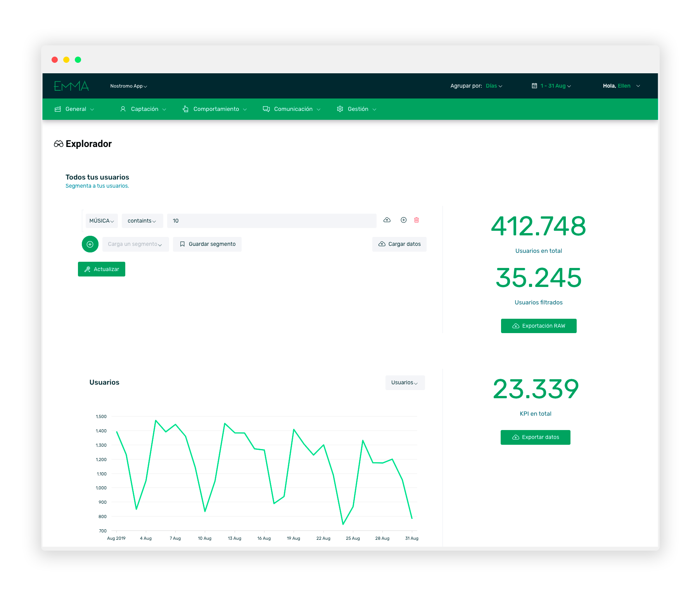
Task: Click the cloud upload icon in filter row
Action: pos(387,220)
